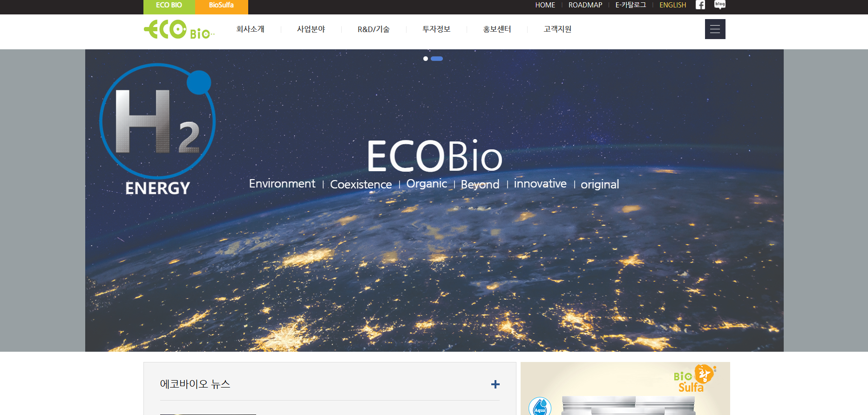Open the Facebook page icon
This screenshot has width=868, height=415.
(700, 5)
